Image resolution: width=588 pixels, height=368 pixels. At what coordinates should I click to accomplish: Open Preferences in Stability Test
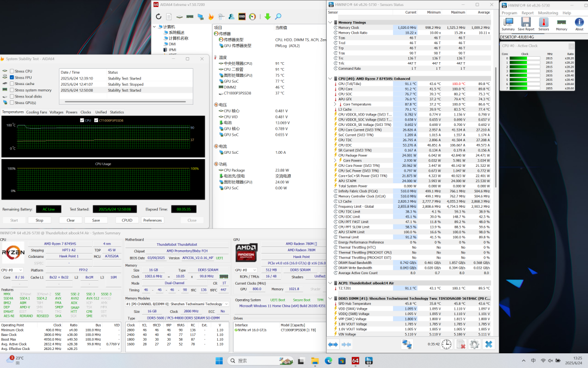point(152,220)
